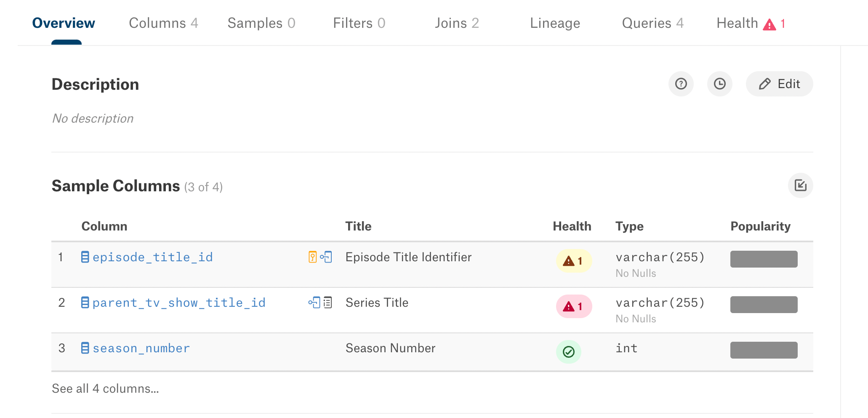Click the primary key icon for episode_title_id
868x418 pixels.
pos(312,257)
